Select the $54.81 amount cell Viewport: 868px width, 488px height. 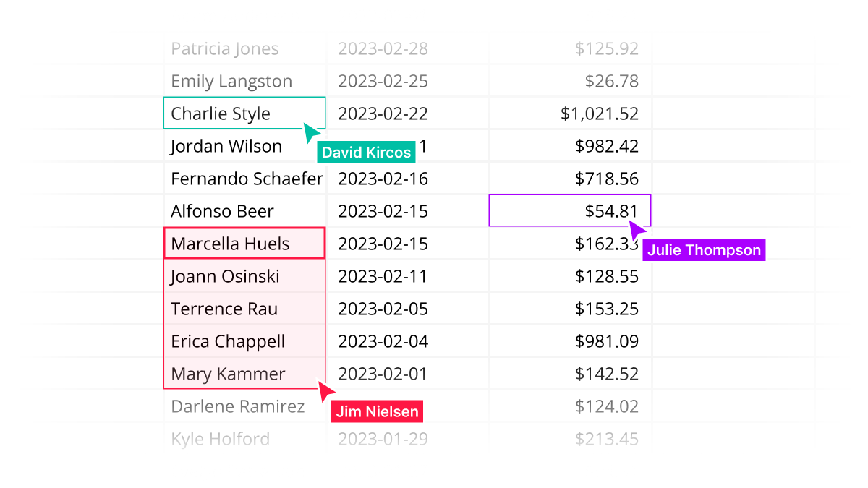click(570, 211)
